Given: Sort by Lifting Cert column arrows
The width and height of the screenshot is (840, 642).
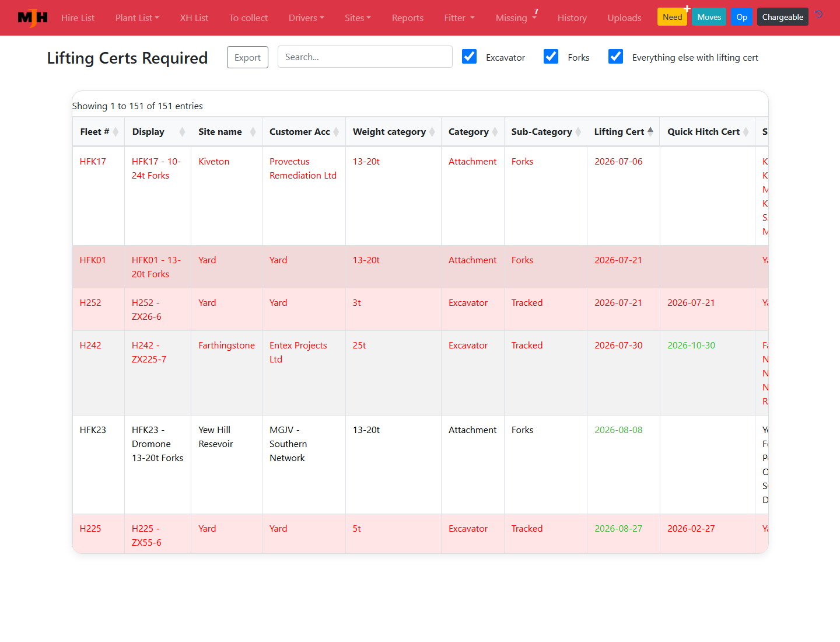Looking at the screenshot, I should pyautogui.click(x=650, y=132).
